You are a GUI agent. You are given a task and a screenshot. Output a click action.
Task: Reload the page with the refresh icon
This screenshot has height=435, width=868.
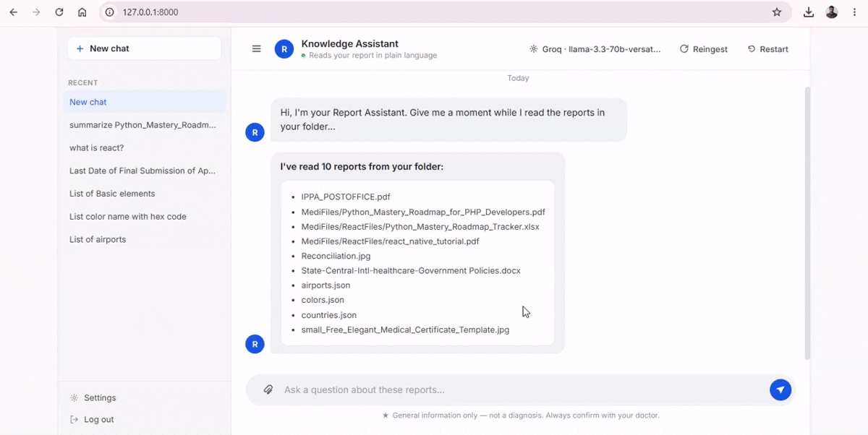pos(59,12)
